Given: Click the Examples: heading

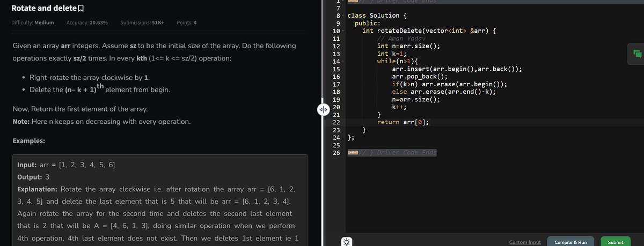Looking at the screenshot, I should [28, 140].
